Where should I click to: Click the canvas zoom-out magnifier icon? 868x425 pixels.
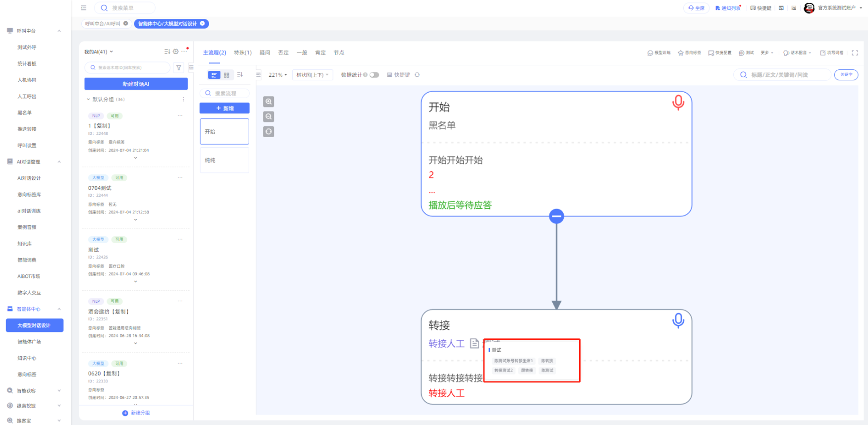tap(269, 117)
